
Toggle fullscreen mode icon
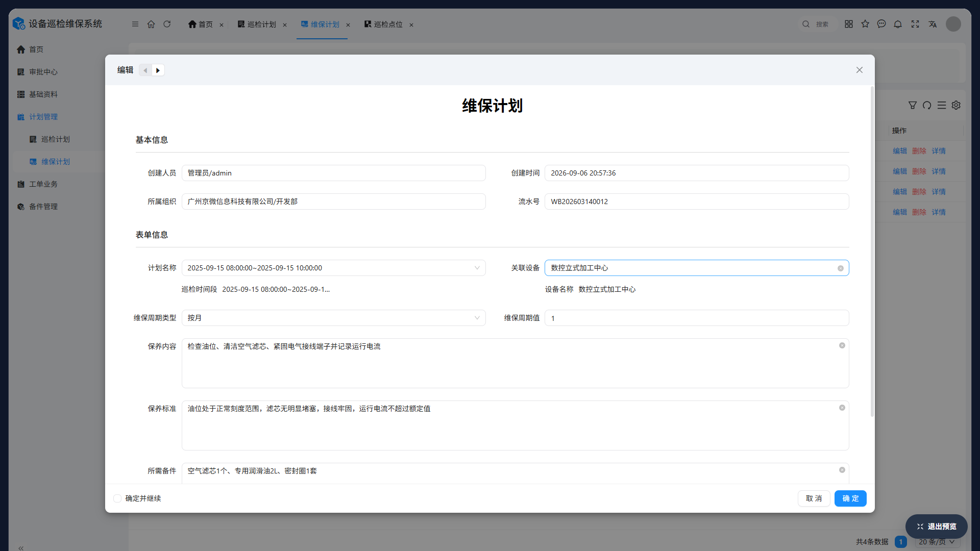point(915,24)
